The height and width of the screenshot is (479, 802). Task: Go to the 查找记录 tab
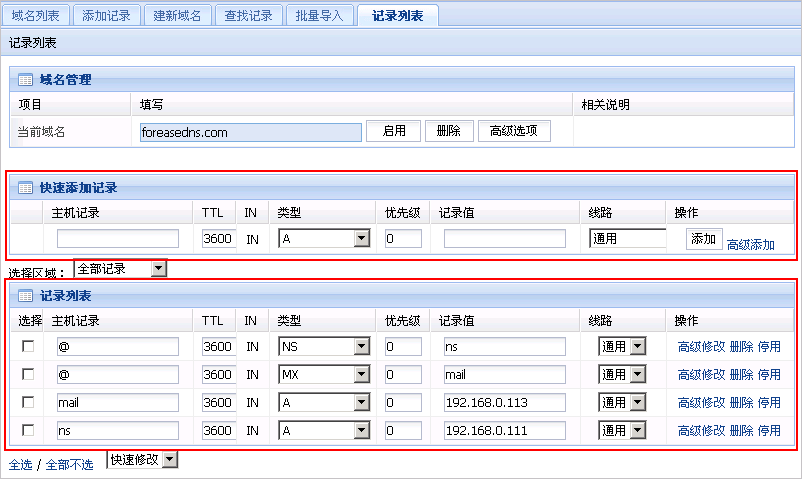(x=249, y=15)
